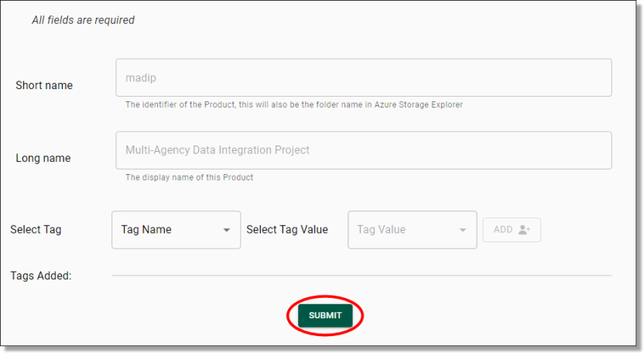
Task: Click the Short name input field
Action: click(364, 77)
